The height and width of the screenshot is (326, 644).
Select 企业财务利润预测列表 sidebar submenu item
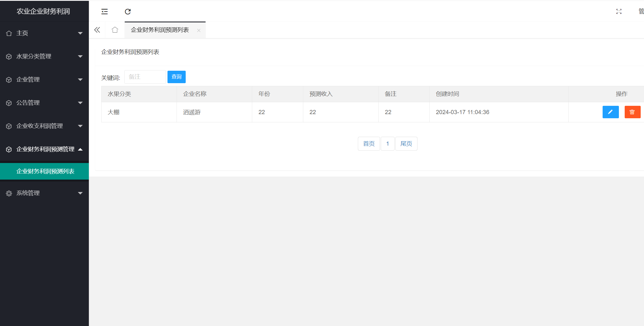point(45,171)
